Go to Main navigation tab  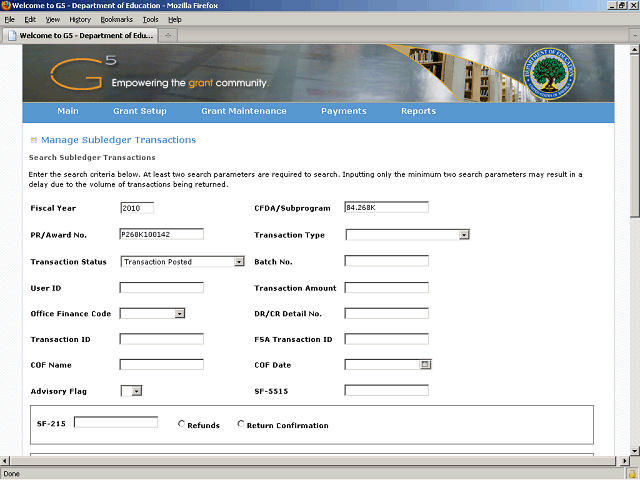[68, 111]
